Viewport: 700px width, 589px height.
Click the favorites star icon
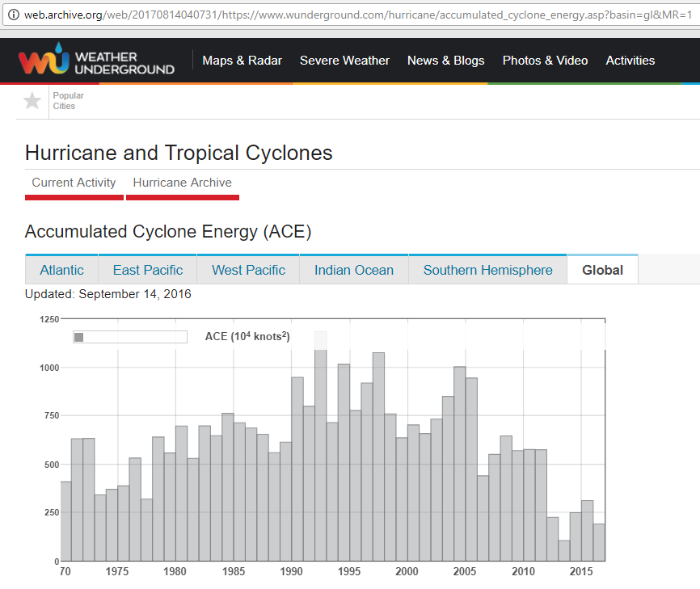(32, 101)
